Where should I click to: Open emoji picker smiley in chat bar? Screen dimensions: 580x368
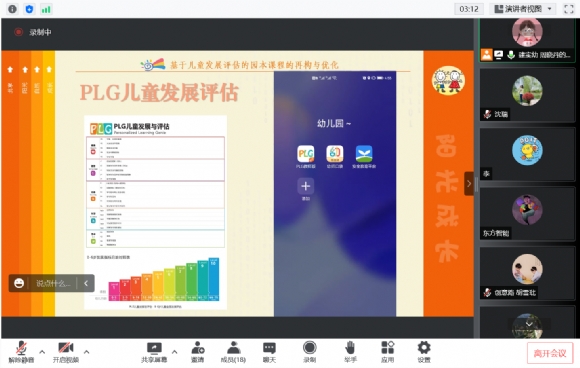tap(19, 284)
